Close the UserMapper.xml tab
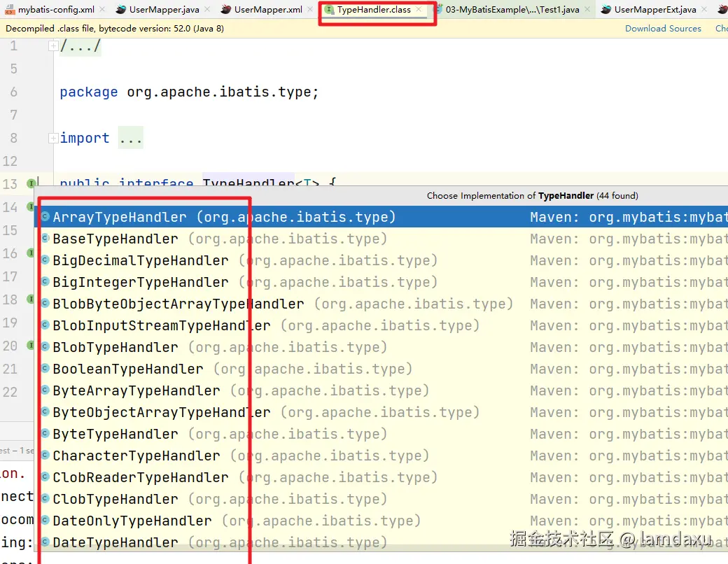This screenshot has width=728, height=564. coord(309,9)
